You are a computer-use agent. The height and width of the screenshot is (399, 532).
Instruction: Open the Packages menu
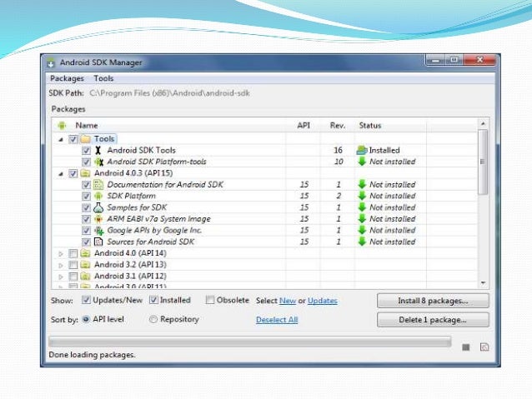click(x=67, y=78)
